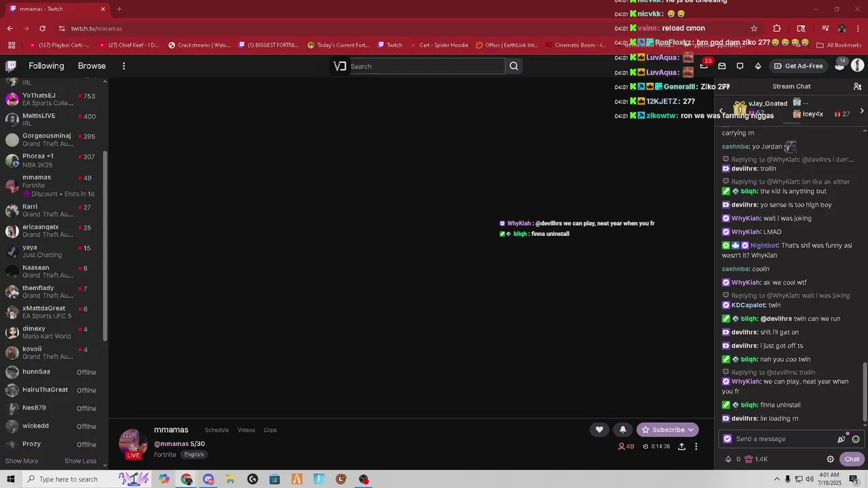Click the mmamas LIVE avatar
868x488 pixels.
pyautogui.click(x=133, y=444)
